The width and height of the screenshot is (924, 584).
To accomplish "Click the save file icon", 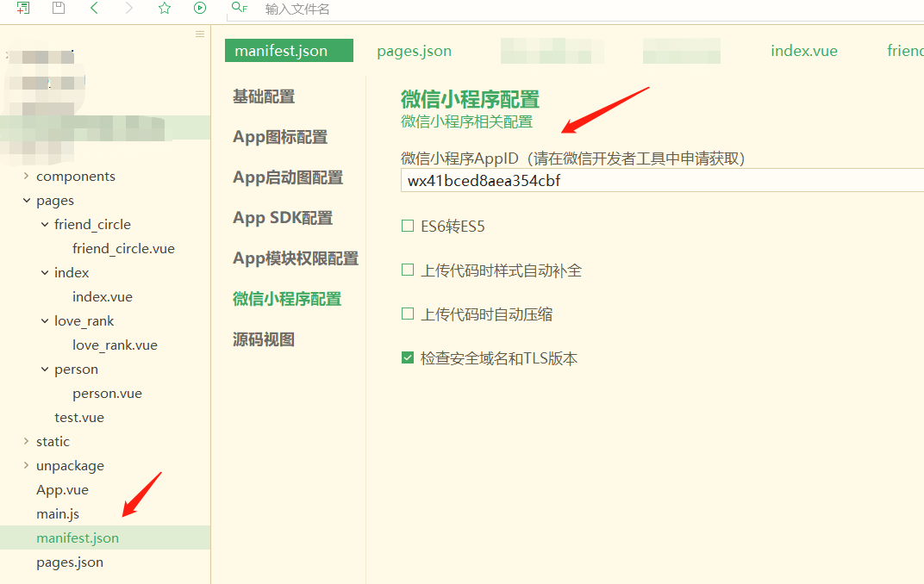I will pos(59,8).
